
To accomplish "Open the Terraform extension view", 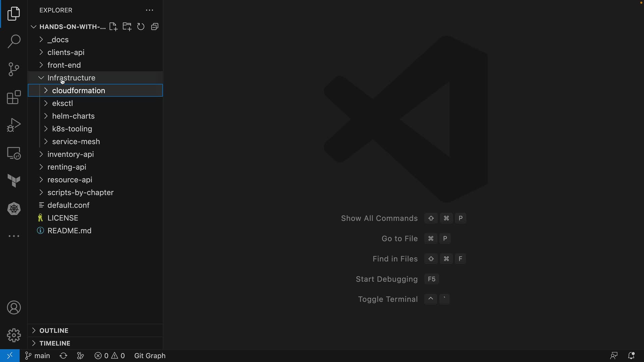I will (x=14, y=181).
